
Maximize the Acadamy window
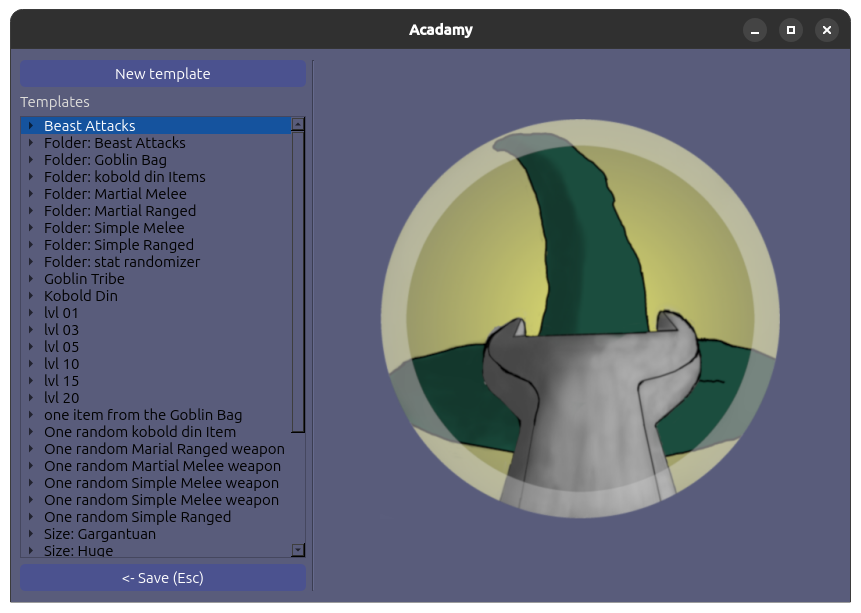(x=790, y=30)
